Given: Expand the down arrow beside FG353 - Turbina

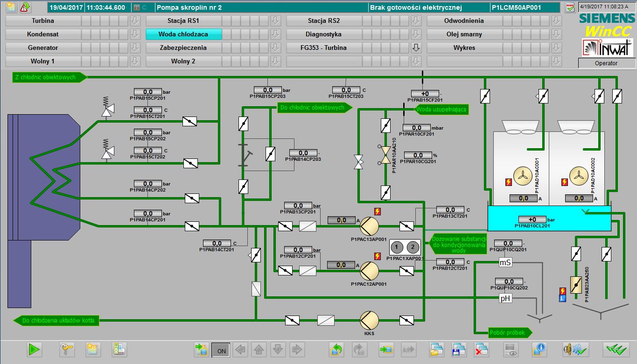Looking at the screenshot, I should click(416, 48).
